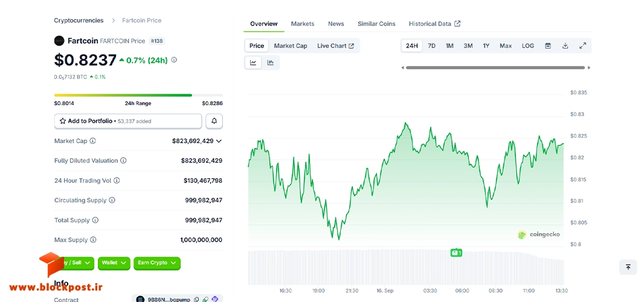
Task: Click the Fartcoin coin logo
Action: [60, 40]
